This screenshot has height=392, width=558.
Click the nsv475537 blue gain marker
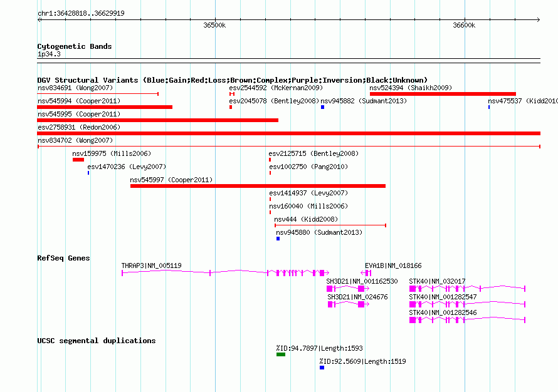pos(489,107)
